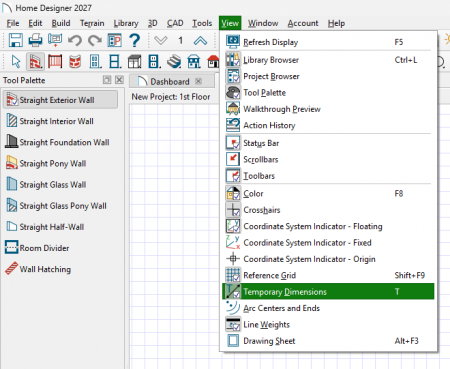This screenshot has height=369, width=450.
Task: Choose the Select Objects arrow tool
Action: pyautogui.click(x=16, y=62)
